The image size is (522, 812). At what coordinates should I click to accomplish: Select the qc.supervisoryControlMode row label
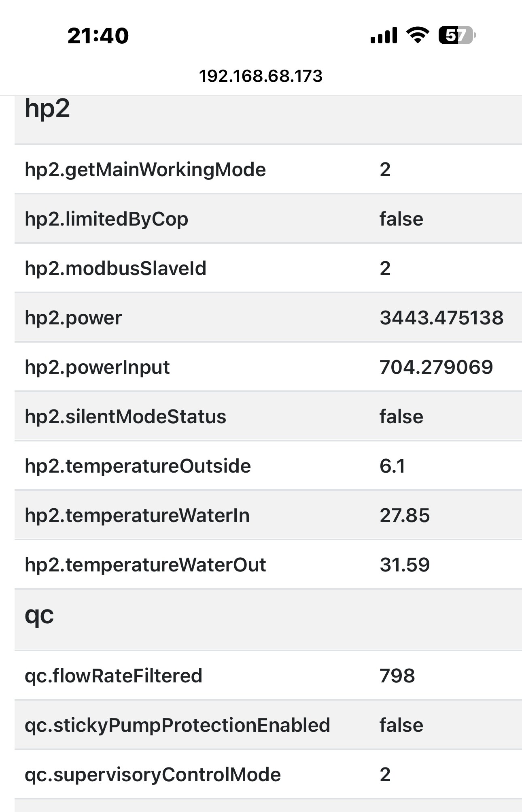153,775
